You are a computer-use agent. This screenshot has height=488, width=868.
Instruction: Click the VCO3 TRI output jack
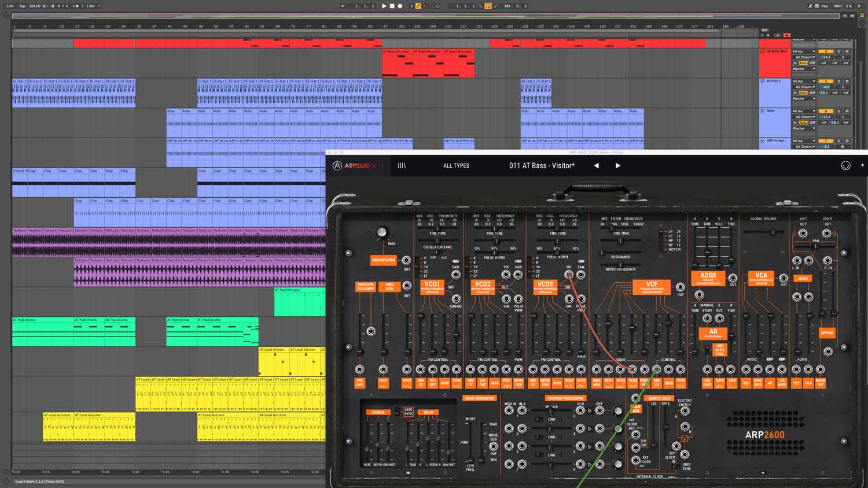pyautogui.click(x=569, y=275)
